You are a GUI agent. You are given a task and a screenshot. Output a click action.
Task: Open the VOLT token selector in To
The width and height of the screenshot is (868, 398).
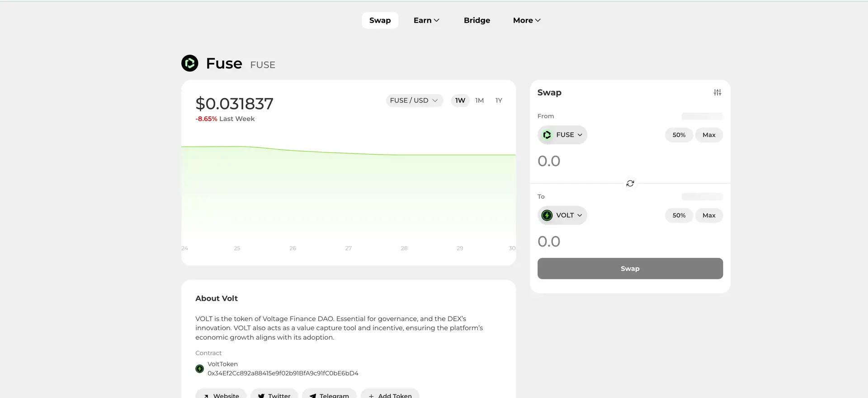[562, 215]
